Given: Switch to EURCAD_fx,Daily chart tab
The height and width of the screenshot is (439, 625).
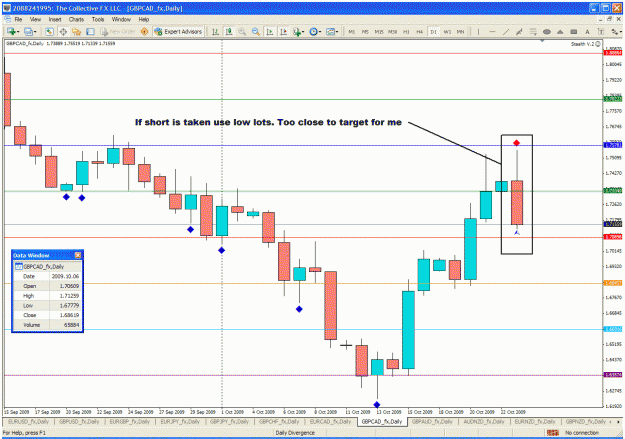Looking at the screenshot, I should tap(330, 421).
